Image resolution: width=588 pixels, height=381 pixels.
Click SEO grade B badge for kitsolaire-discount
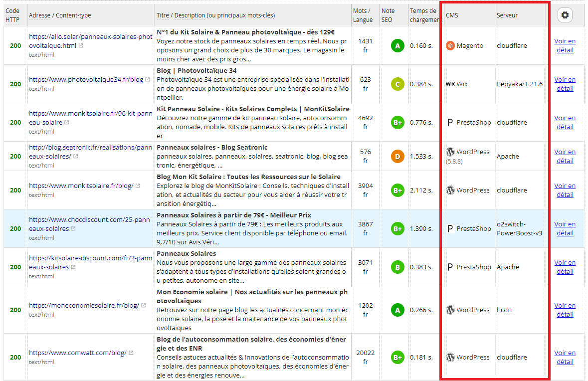click(397, 267)
